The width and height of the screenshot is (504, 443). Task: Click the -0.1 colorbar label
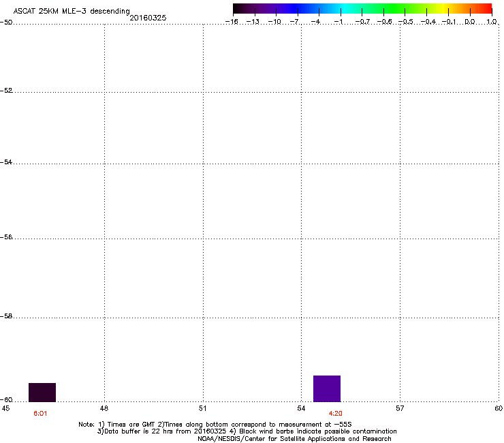[449, 22]
